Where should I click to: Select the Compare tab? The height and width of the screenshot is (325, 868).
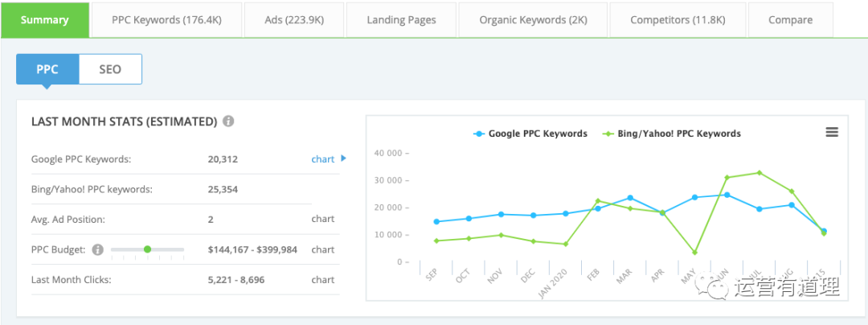pos(790,20)
